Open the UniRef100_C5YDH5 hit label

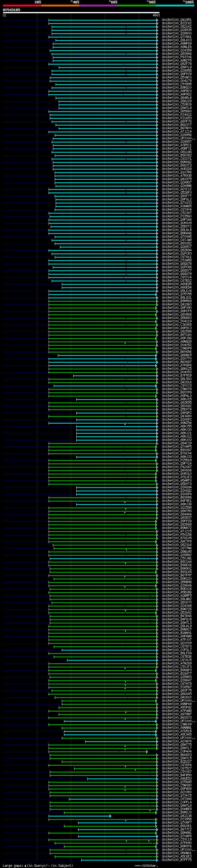(176, 84)
